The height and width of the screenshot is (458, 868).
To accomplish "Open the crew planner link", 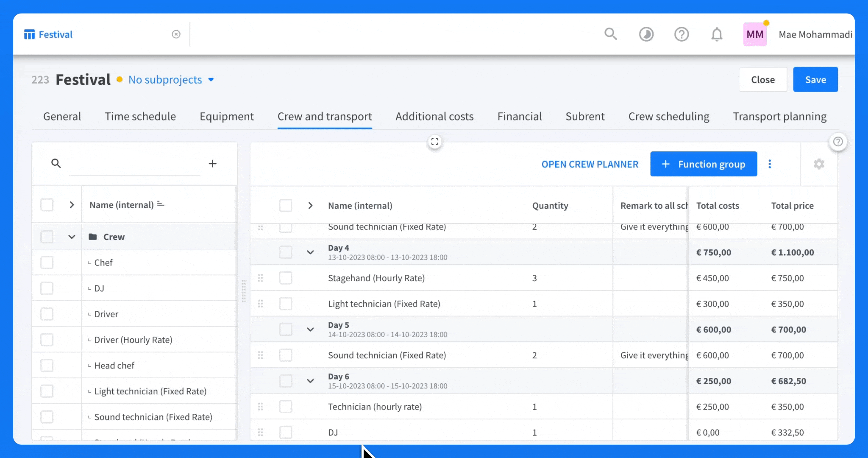I will coord(590,164).
